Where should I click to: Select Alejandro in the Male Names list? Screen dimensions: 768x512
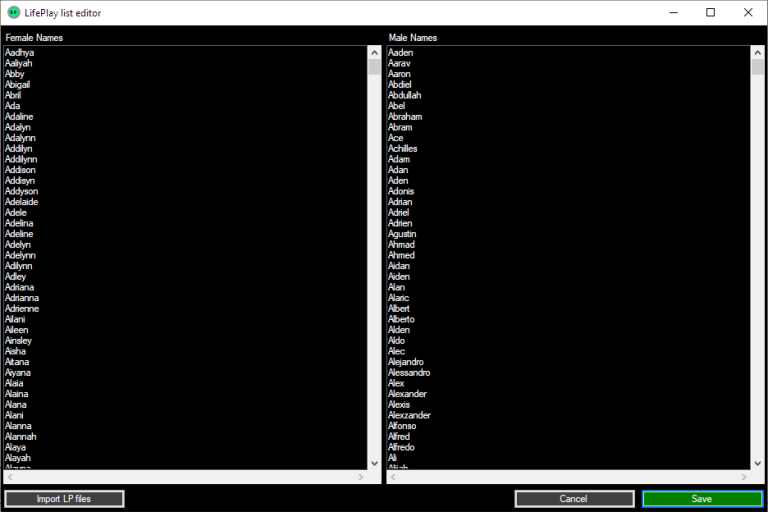coord(406,362)
